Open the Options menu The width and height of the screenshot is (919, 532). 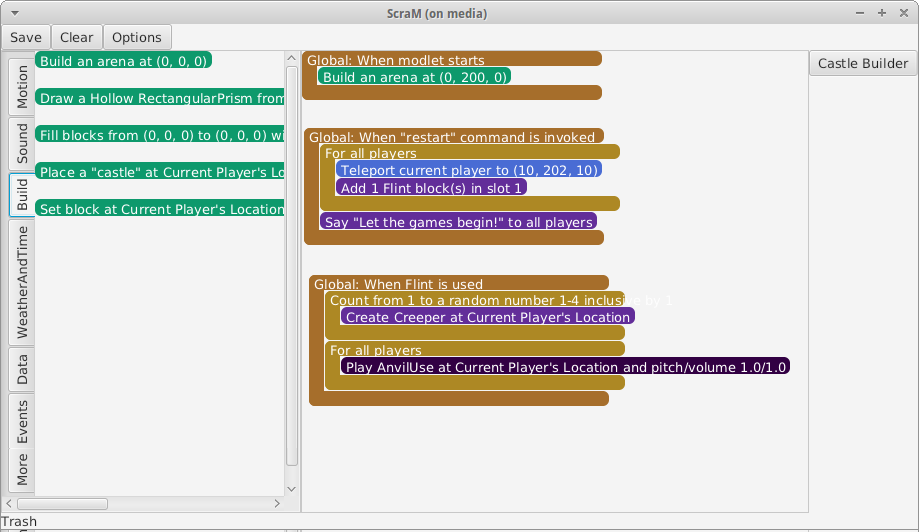point(137,37)
